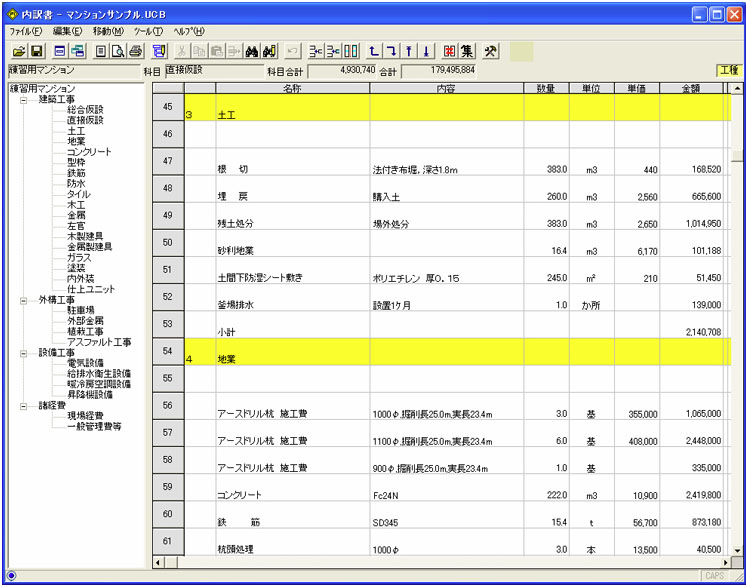
Task: Collapse the 外構工事 tree node
Action: (23, 299)
